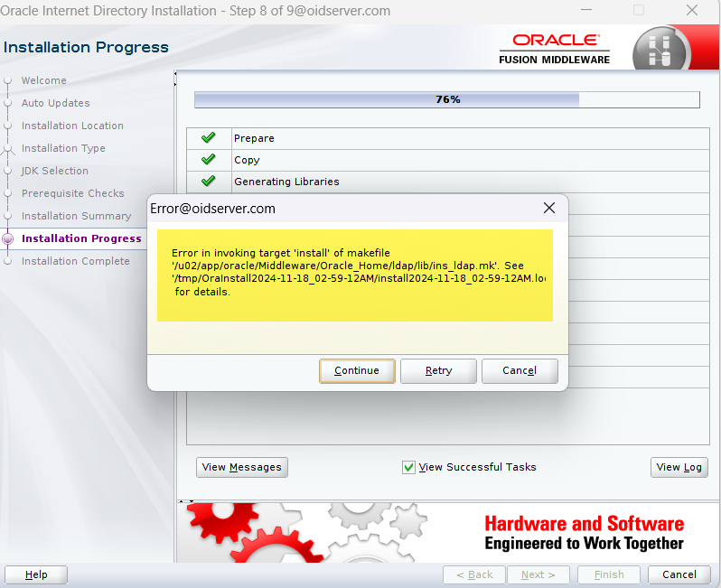Image resolution: width=721 pixels, height=588 pixels.
Task: Select the Welcome step in sidebar
Action: click(x=43, y=80)
